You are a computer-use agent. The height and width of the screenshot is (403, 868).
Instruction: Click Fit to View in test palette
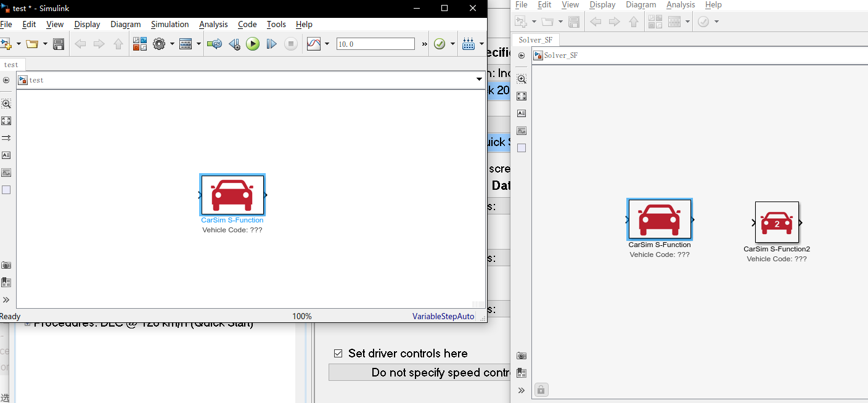[6, 121]
